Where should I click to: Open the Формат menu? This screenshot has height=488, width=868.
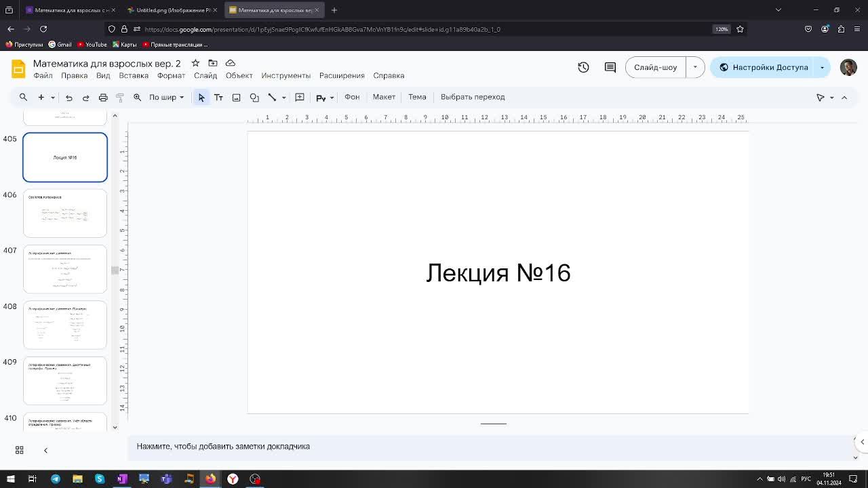coord(171,75)
